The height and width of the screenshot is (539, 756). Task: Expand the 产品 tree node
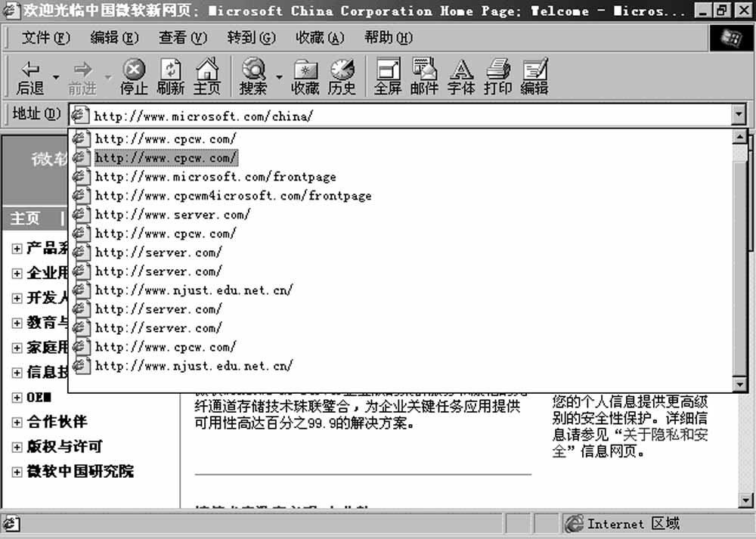[17, 248]
